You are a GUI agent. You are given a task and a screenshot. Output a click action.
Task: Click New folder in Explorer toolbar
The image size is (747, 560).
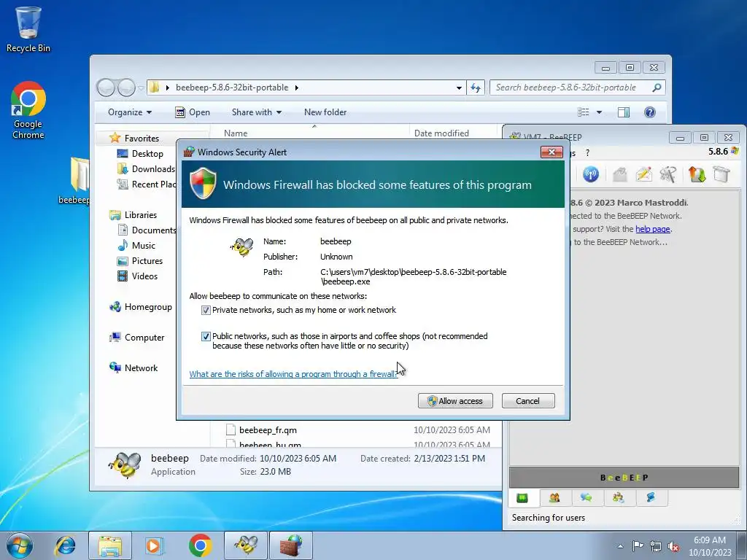[325, 112]
